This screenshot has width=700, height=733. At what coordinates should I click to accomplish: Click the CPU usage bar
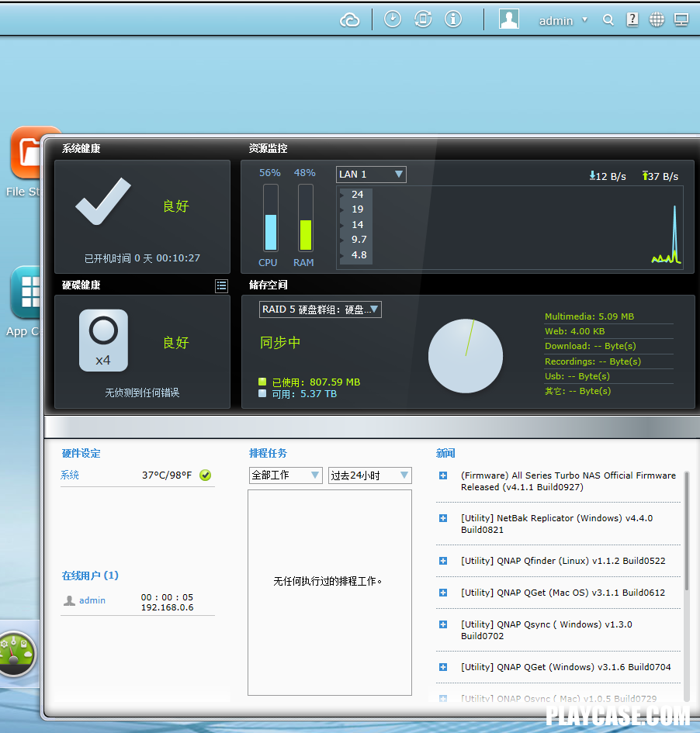pos(271,218)
